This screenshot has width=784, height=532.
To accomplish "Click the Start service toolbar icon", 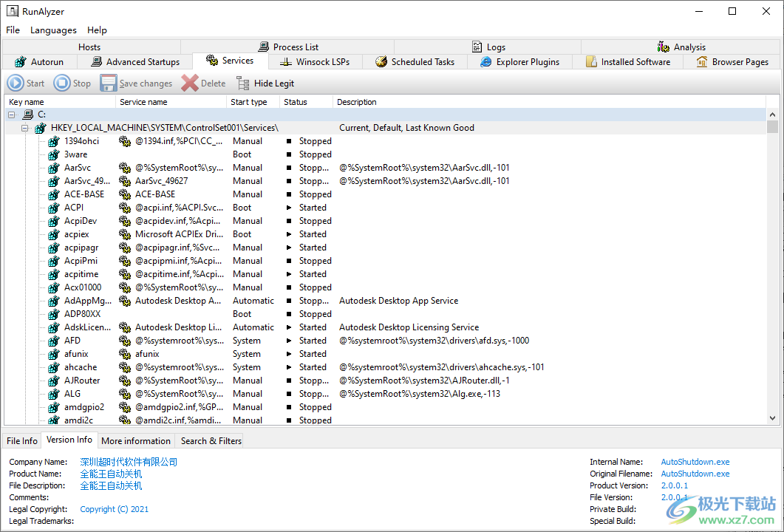I will [16, 83].
